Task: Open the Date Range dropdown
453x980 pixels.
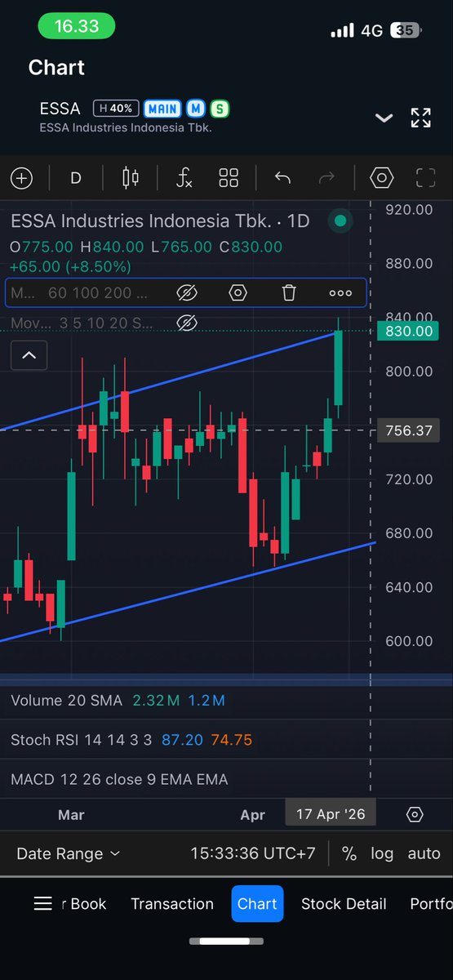Action: coord(69,853)
